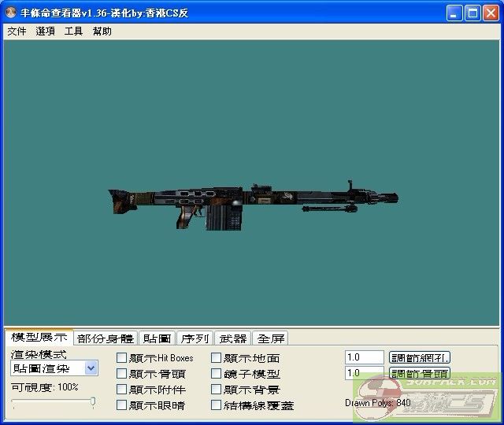Select the 序列 tab
The height and width of the screenshot is (425, 504).
[195, 338]
